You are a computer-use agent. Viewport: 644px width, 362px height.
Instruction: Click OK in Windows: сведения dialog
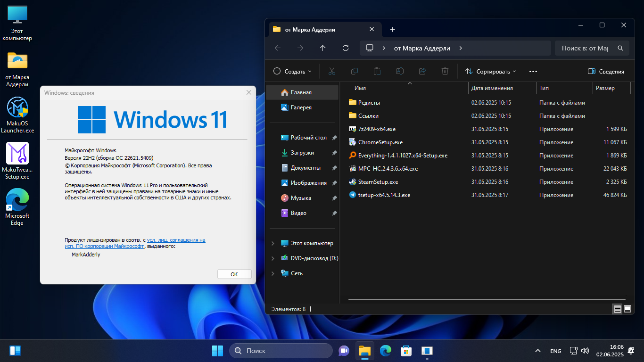pyautogui.click(x=234, y=274)
